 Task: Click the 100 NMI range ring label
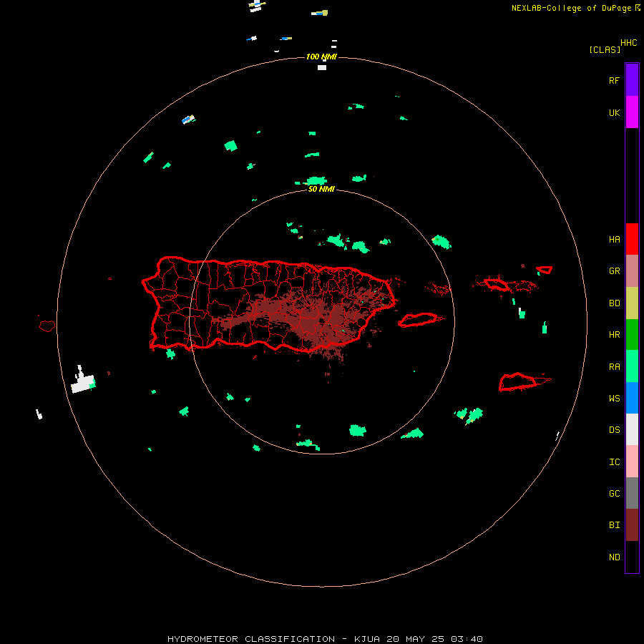click(321, 57)
